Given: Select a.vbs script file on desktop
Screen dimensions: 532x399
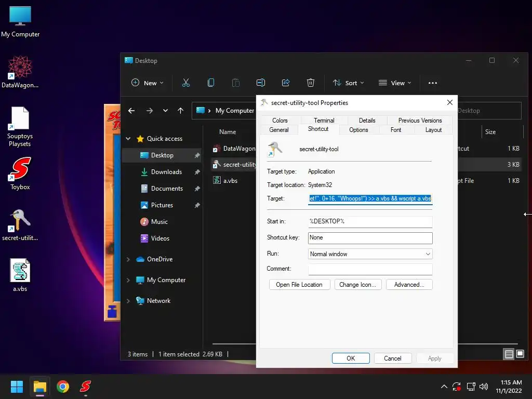Looking at the screenshot, I should click(20, 275).
